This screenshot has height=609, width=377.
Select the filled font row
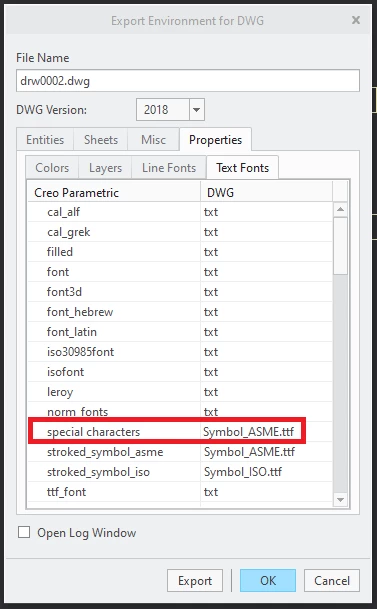(x=180, y=252)
